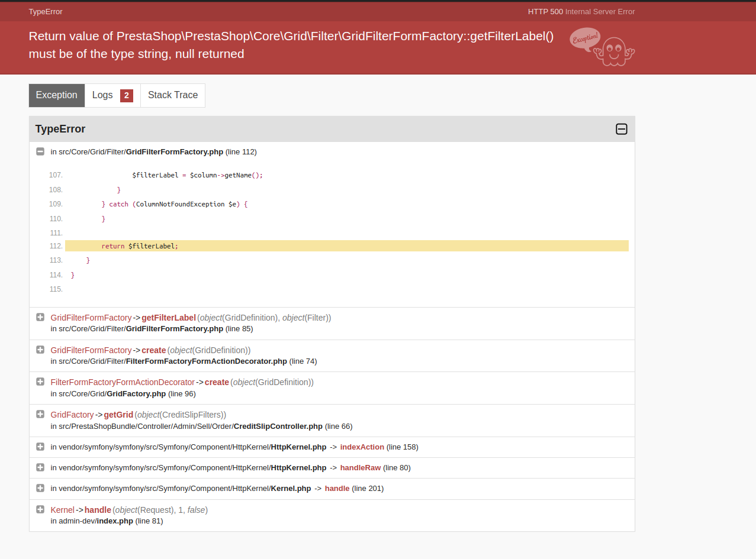Expand the Kernel.php handle line 201 entry
This screenshot has height=559, width=756.
[x=40, y=488]
